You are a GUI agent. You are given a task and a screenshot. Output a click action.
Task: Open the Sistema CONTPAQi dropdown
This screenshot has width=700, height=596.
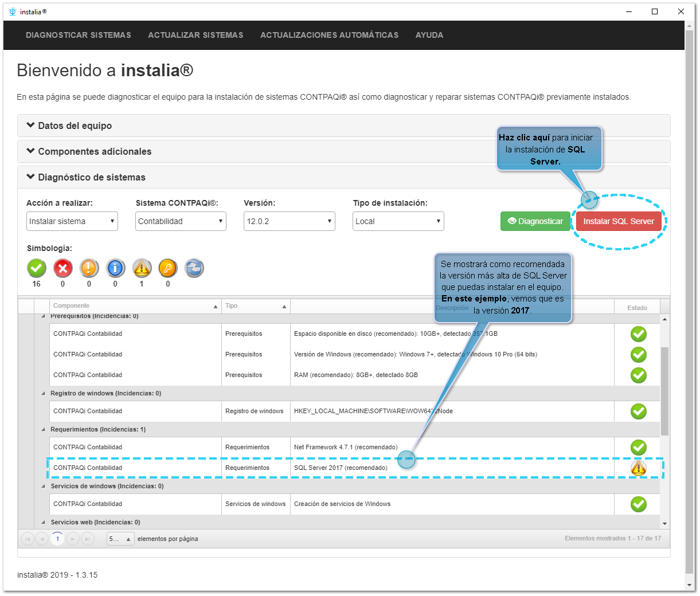(181, 221)
